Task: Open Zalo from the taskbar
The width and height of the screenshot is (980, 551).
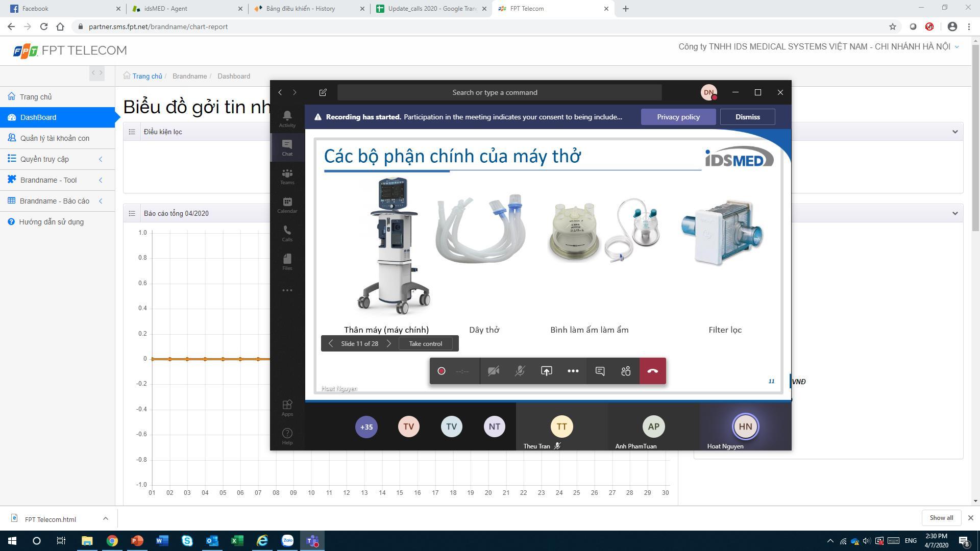Action: [x=287, y=540]
